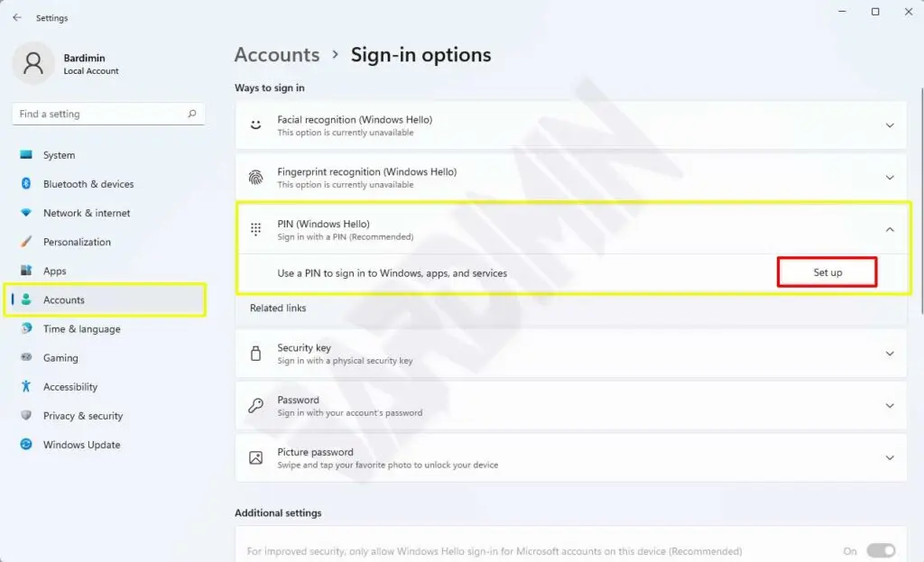The image size is (924, 562).
Task: Go to Accounts breadcrumb link
Action: coord(277,55)
